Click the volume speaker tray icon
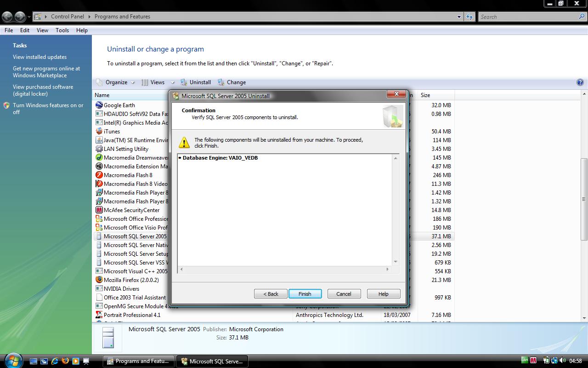Viewport: 588px width, 368px height. (563, 361)
